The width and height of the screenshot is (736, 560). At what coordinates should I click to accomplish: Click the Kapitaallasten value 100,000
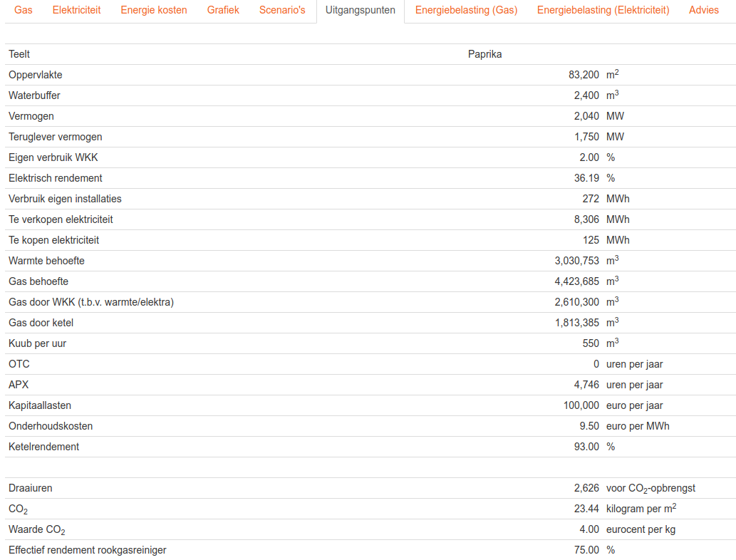coord(581,405)
